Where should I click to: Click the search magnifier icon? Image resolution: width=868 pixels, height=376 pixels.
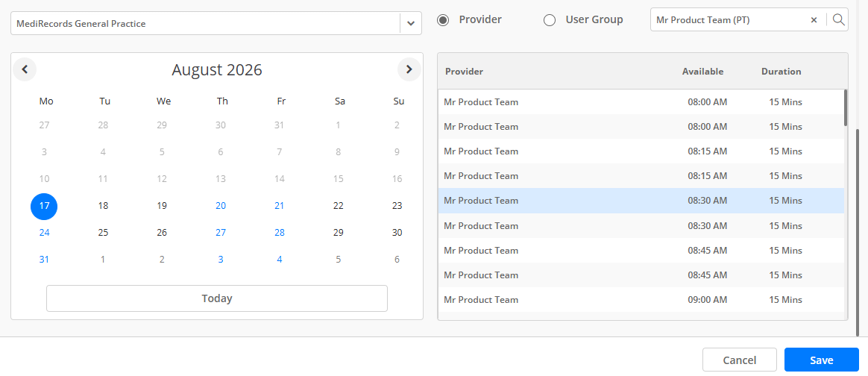click(x=839, y=20)
